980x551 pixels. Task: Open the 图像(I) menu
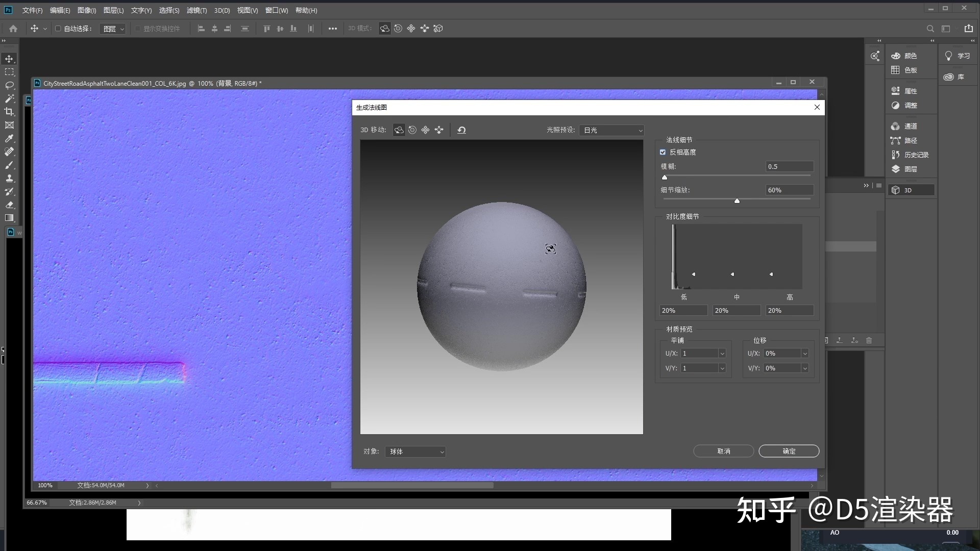(87, 10)
